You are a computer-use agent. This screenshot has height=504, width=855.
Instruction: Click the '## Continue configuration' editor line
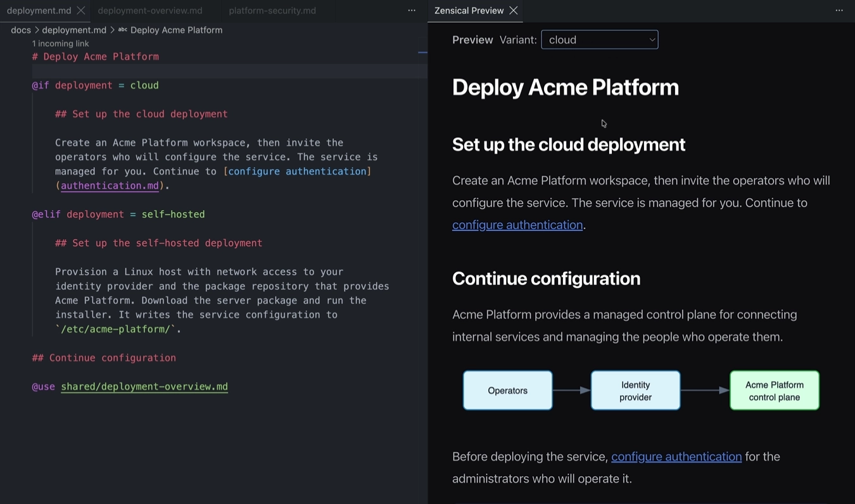[x=104, y=358]
